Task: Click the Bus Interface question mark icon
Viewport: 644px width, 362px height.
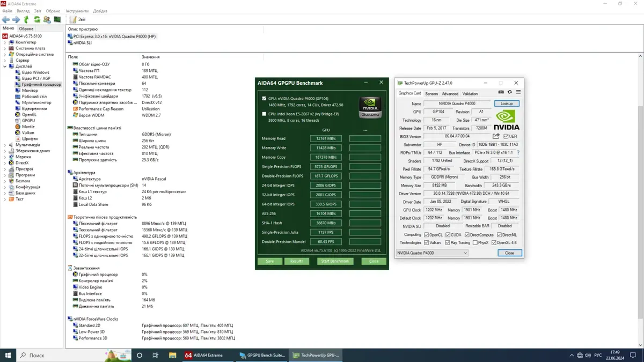Action: point(518,153)
